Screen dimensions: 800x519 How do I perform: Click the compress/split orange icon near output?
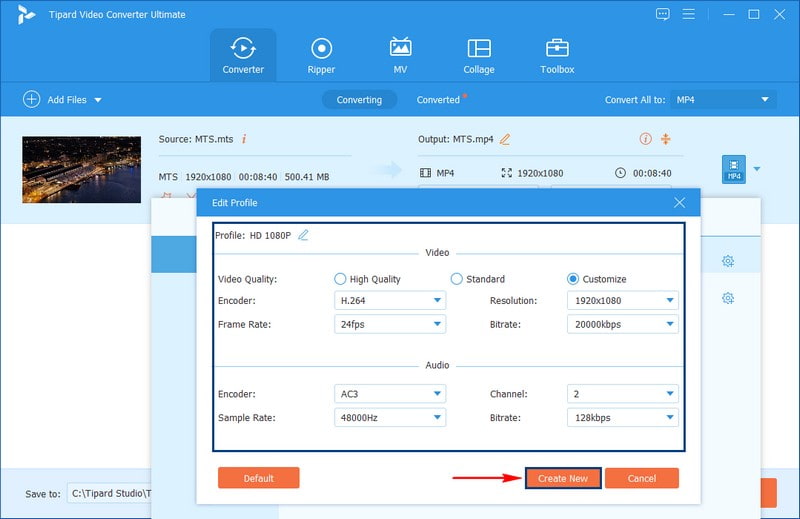(665, 139)
